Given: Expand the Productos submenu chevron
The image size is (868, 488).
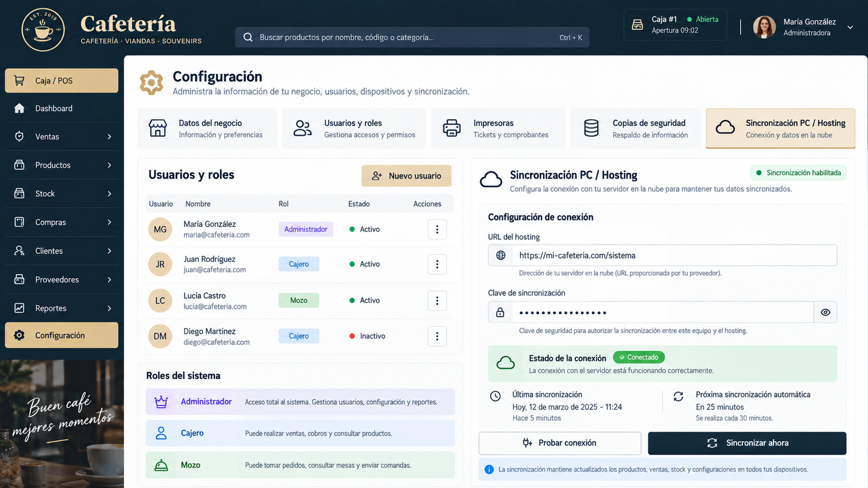Looking at the screenshot, I should (x=109, y=165).
